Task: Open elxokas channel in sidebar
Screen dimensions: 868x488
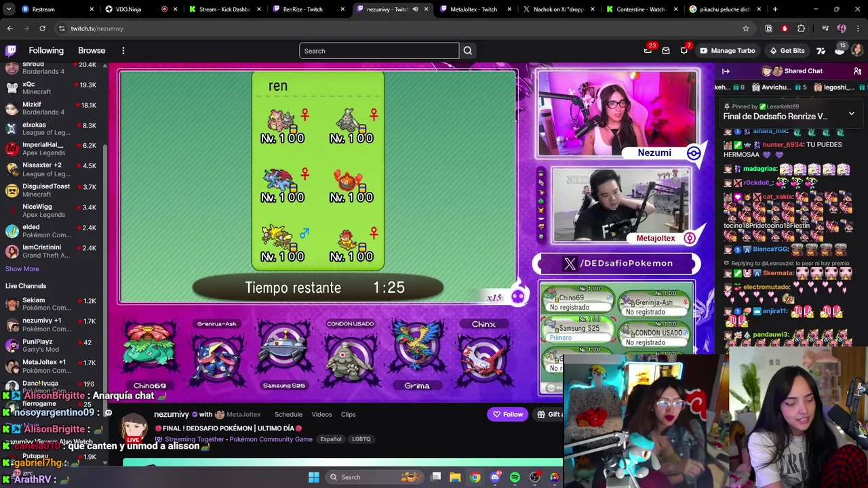Action: coord(52,129)
